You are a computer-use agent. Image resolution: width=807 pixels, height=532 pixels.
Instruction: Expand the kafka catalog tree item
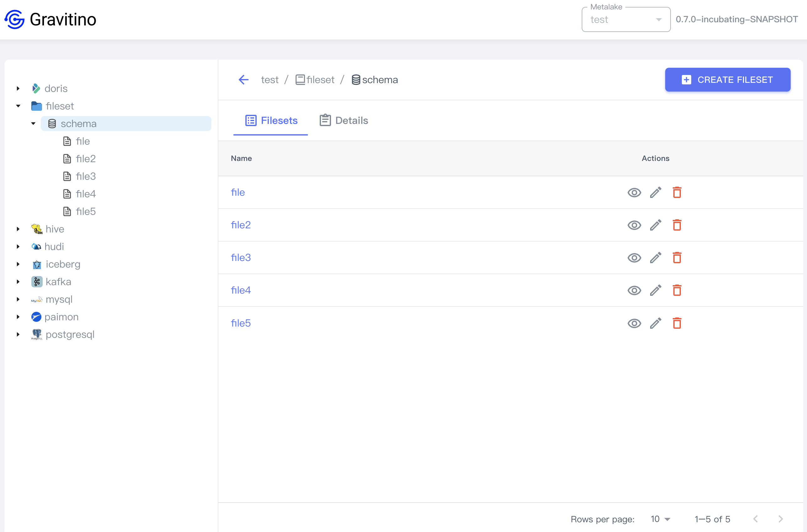tap(17, 281)
